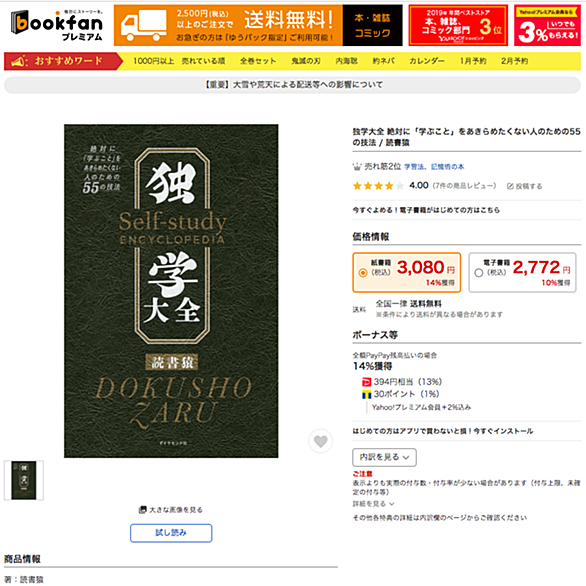The width and height of the screenshot is (586, 586).
Task: Click the PayPay bonus icon
Action: click(366, 382)
